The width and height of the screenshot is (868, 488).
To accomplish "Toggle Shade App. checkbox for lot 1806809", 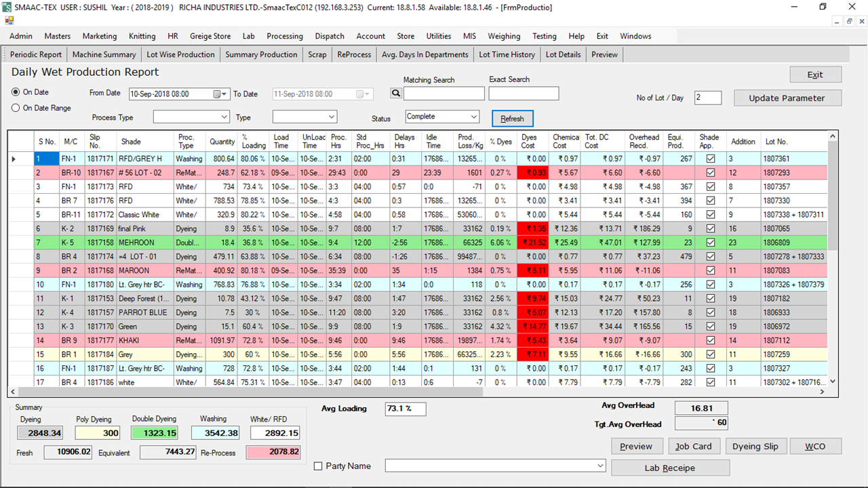I will [710, 243].
